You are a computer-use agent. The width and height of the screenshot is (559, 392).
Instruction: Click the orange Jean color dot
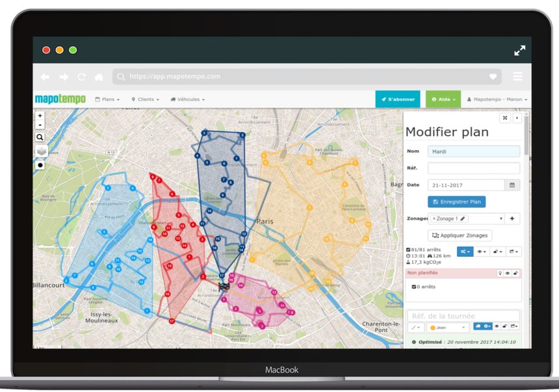click(x=433, y=328)
